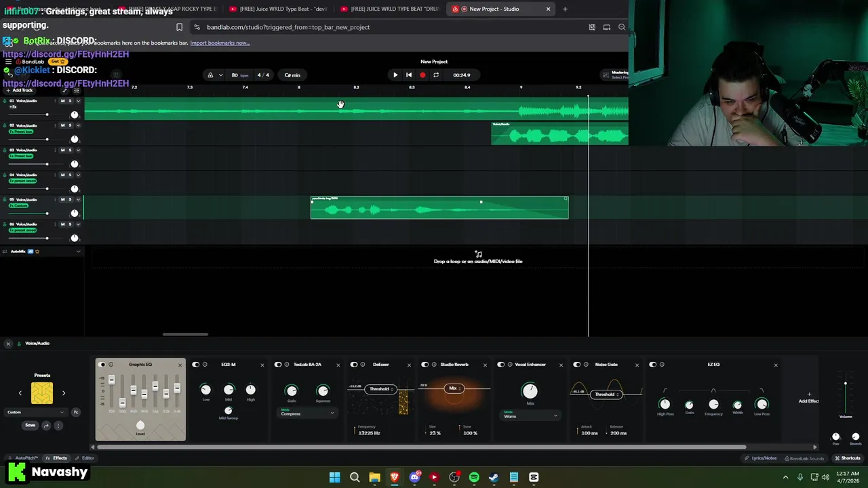Click the red Record button
The image size is (868, 488).
(422, 75)
